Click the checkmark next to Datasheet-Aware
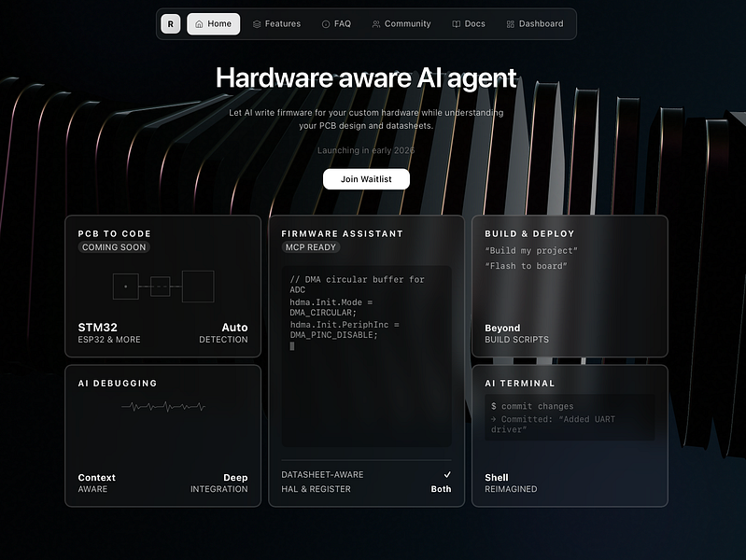 coord(447,474)
